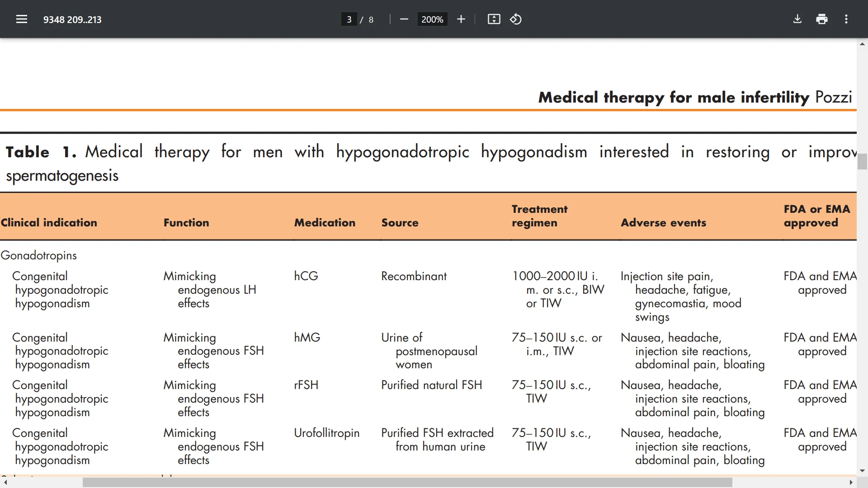Open the sidebar hamburger menu
The height and width of the screenshot is (488, 868).
(x=22, y=19)
